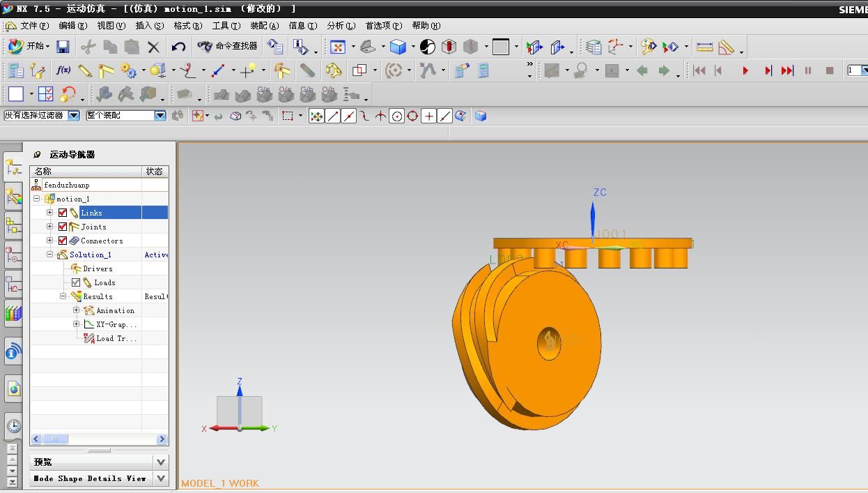868x493 pixels.
Task: Select the Load Transfer tree item
Action: [x=116, y=338]
